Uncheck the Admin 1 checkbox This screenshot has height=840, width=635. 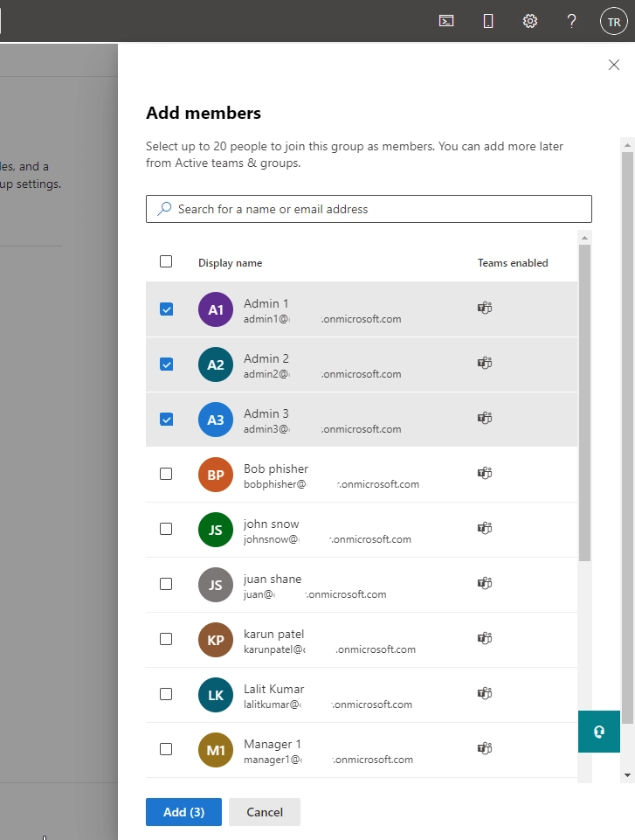click(166, 309)
